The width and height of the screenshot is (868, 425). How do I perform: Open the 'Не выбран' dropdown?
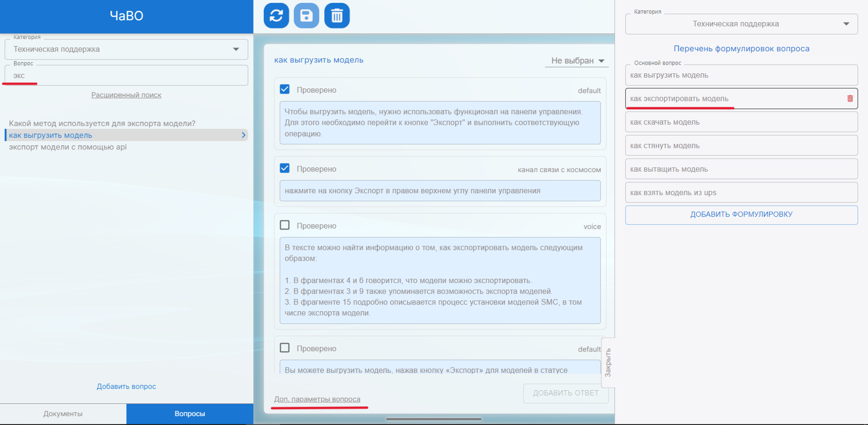[576, 61]
